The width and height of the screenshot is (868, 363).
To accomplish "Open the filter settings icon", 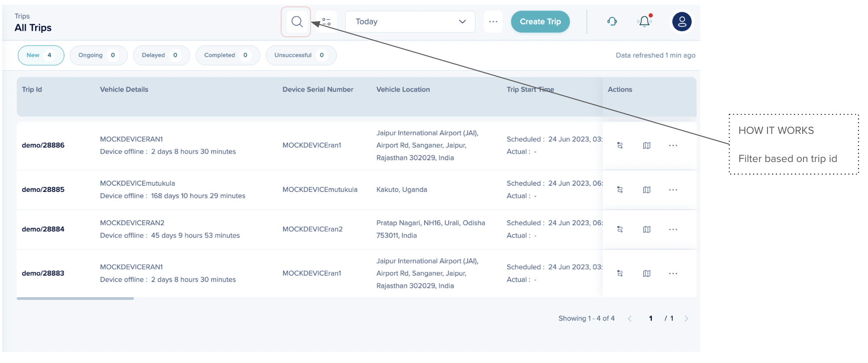I will click(x=327, y=22).
